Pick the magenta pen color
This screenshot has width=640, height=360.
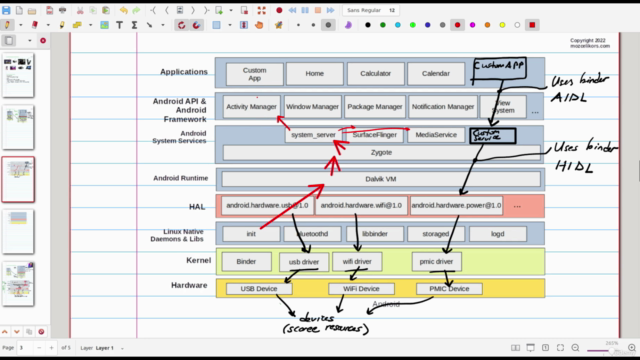[x=472, y=25]
